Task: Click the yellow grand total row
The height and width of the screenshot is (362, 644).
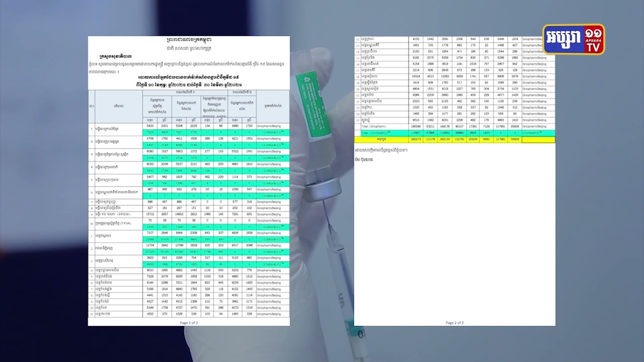Action: click(454, 140)
